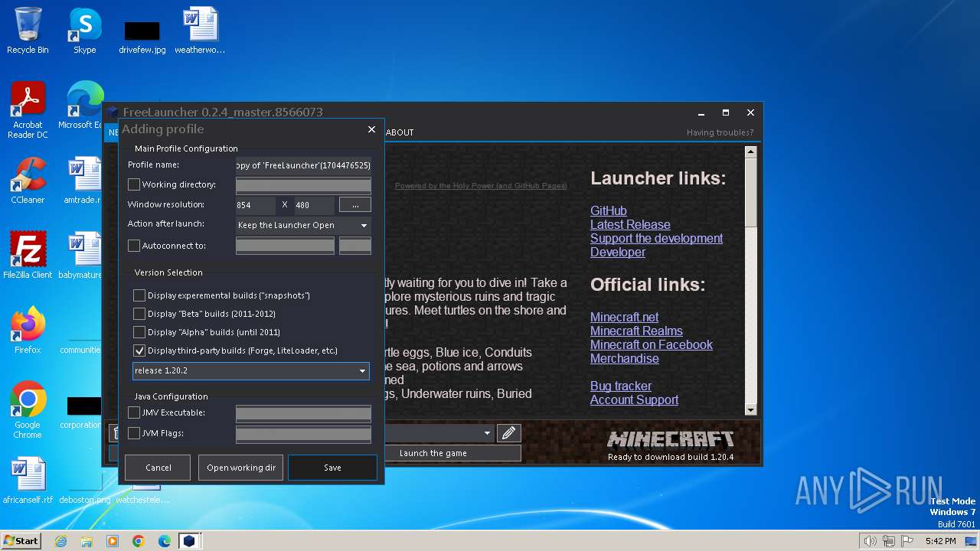The height and width of the screenshot is (551, 980).
Task: Open Acrobat Reader DC shortcut
Action: point(28,110)
